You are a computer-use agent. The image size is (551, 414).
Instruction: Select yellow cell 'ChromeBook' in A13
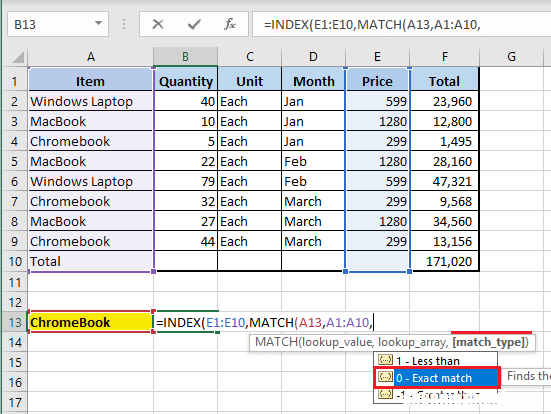(x=91, y=322)
